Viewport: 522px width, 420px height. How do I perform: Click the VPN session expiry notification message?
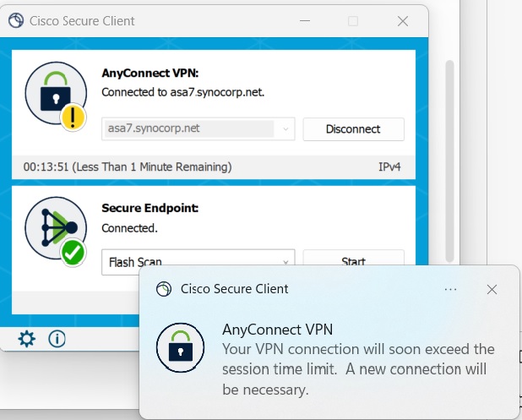coord(358,369)
